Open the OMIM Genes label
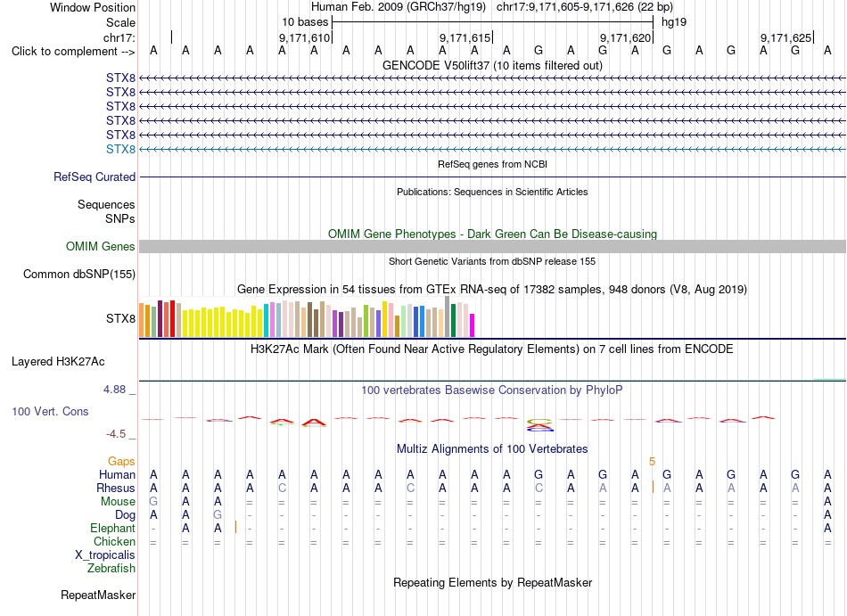 (100, 247)
